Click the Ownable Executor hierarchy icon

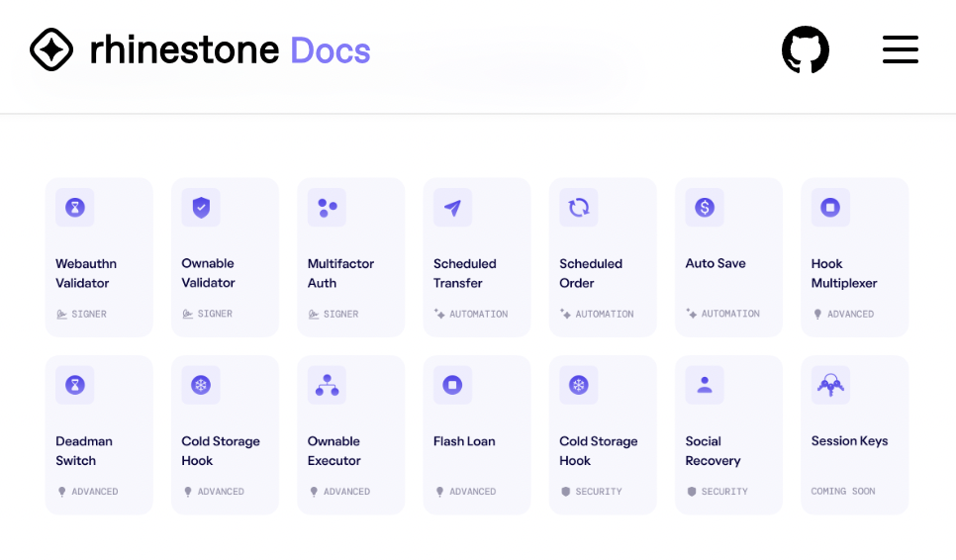[x=327, y=385]
